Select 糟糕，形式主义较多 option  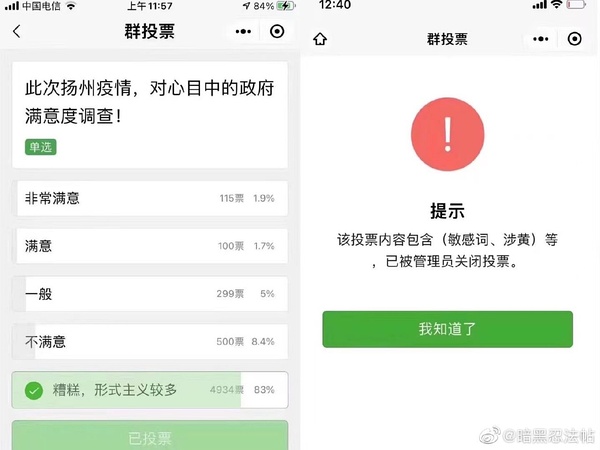(150, 390)
